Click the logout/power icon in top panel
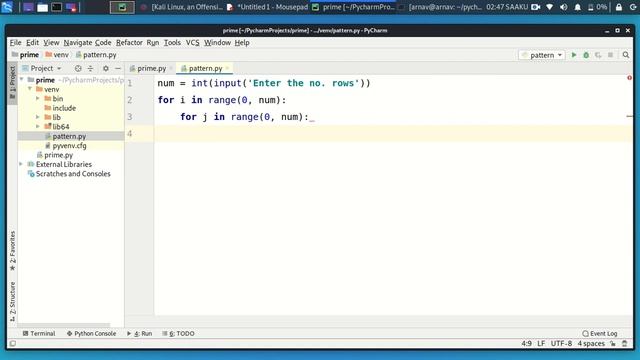Viewport: 640px width, 360px height. pyautogui.click(x=634, y=7)
